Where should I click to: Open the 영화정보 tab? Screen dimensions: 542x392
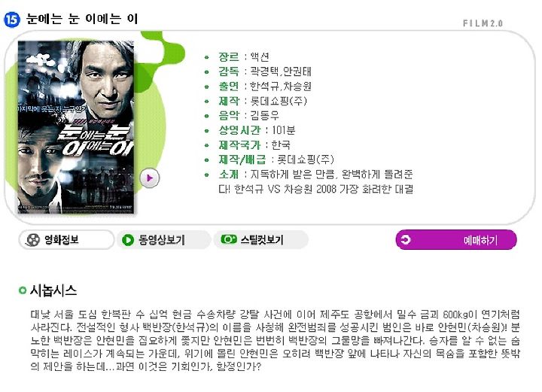66,240
